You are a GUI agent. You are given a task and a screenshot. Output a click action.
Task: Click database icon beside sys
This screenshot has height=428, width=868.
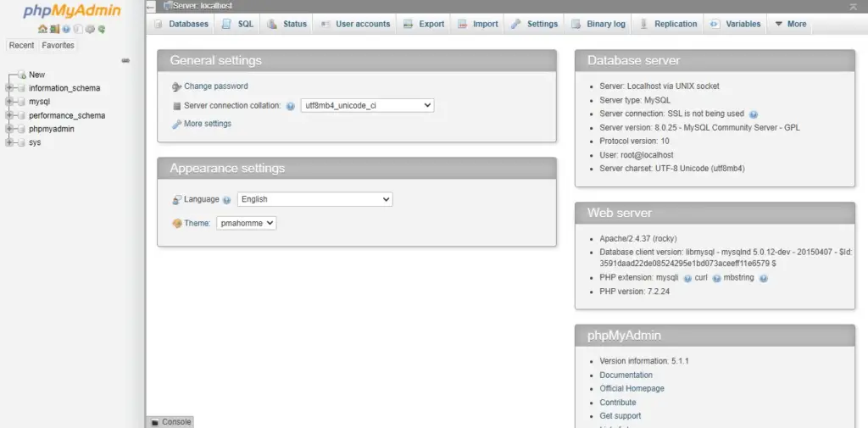tap(21, 143)
